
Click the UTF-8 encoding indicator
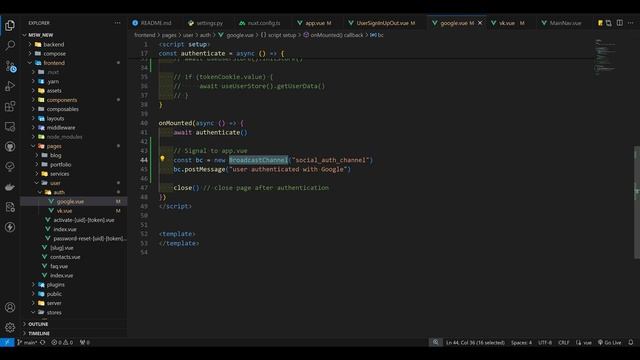[544, 342]
